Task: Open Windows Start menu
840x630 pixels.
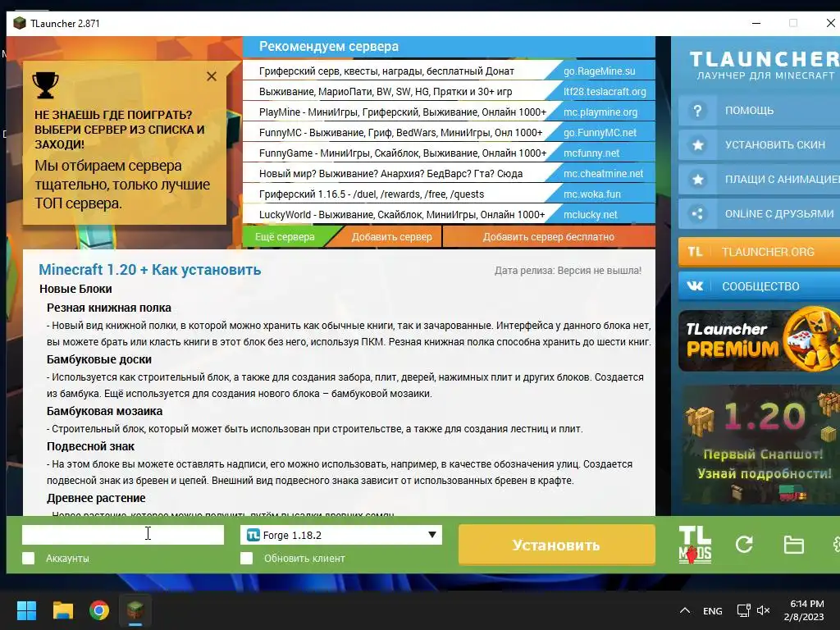Action: [26, 610]
